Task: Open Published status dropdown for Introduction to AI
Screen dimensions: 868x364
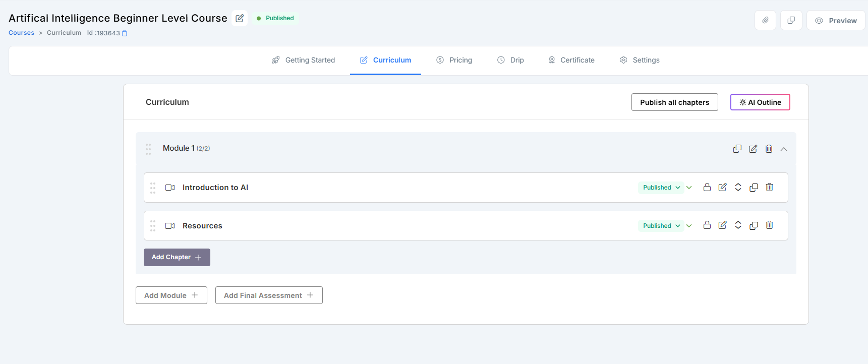Action: 661,188
